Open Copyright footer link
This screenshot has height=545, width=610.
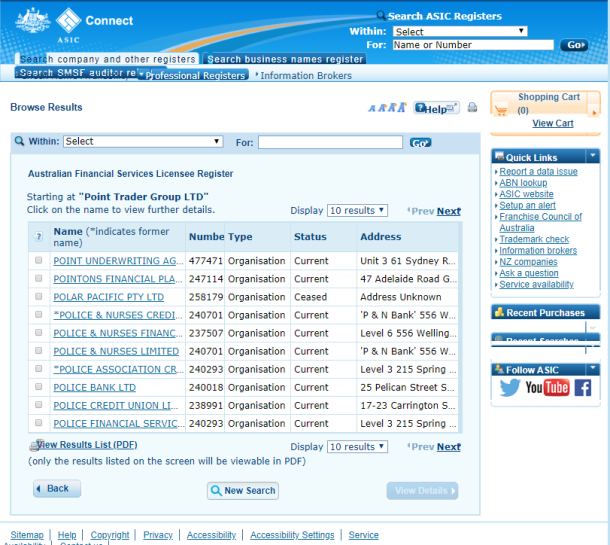click(110, 535)
